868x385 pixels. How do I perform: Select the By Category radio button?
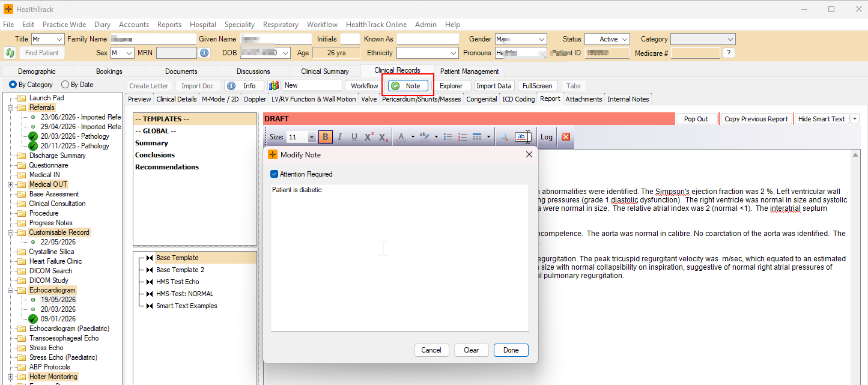coord(13,85)
